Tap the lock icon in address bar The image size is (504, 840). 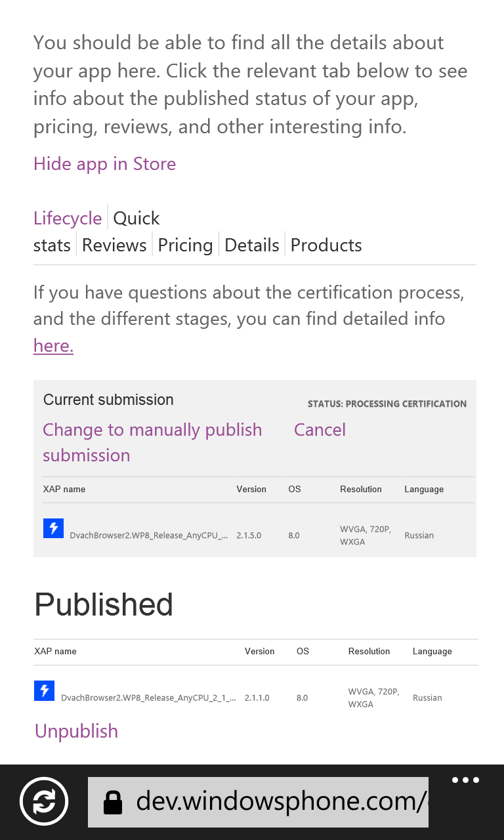coord(113,802)
